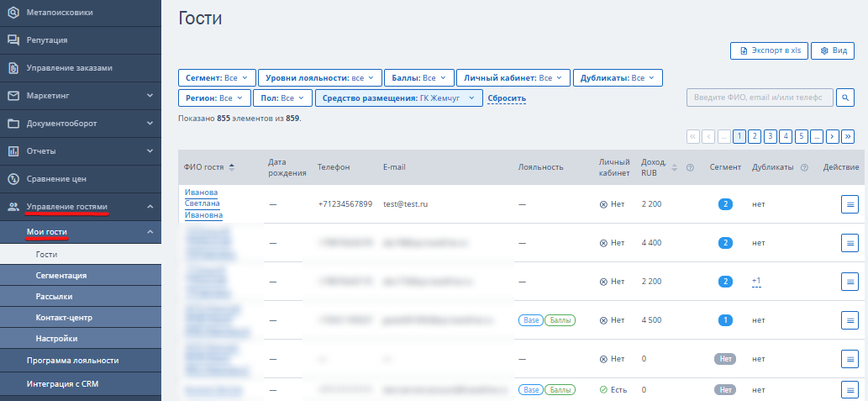Click the Экспорт в xls button
The height and width of the screenshot is (401, 868).
point(770,50)
